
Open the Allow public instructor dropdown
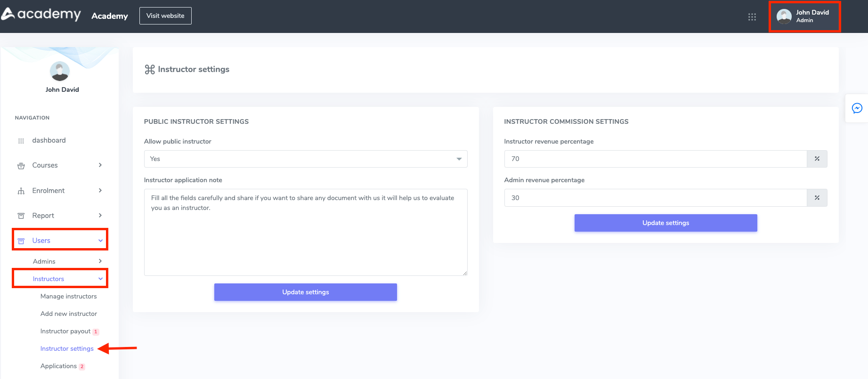tap(306, 159)
